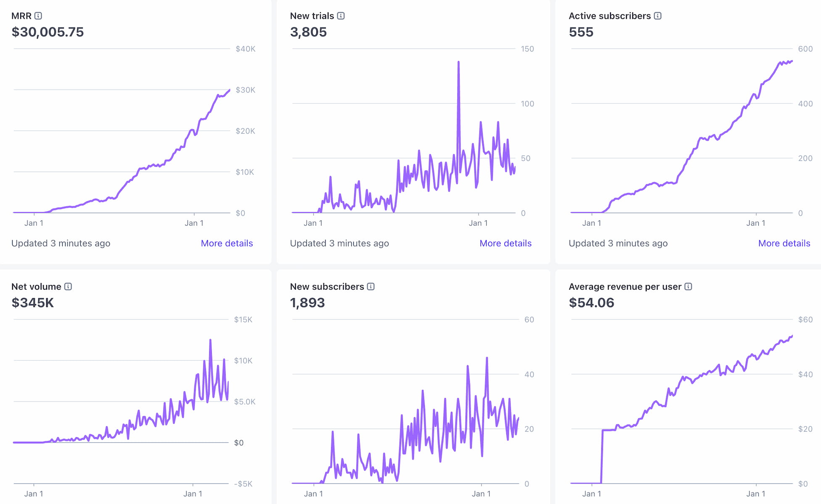Click the $54.06 average revenue value
This screenshot has height=504, width=821.
click(591, 303)
